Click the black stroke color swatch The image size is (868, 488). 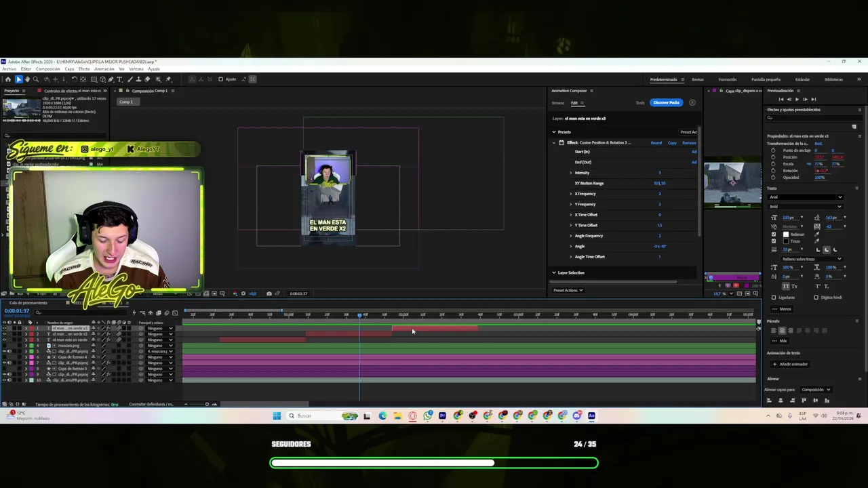(786, 241)
